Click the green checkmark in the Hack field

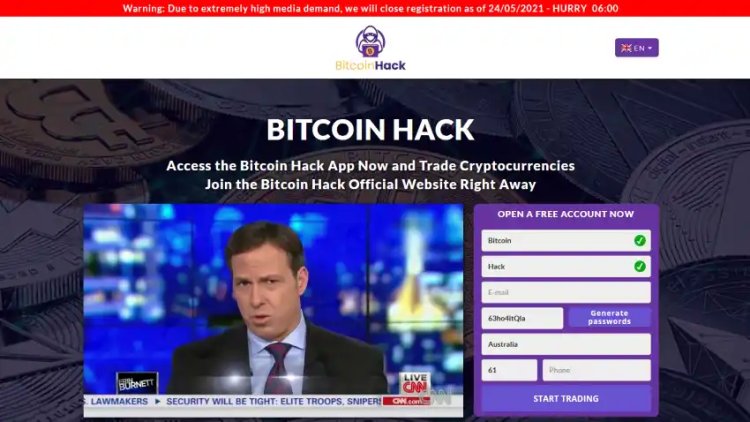[640, 267]
